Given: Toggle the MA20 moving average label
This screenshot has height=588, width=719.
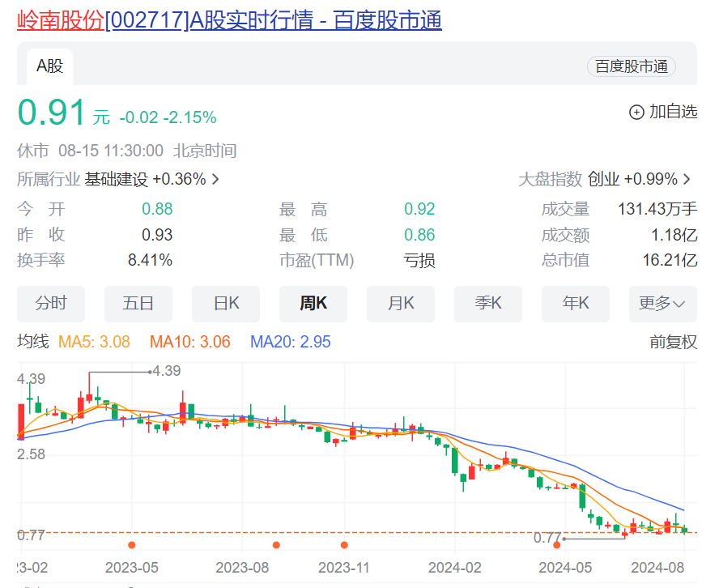Looking at the screenshot, I should tap(290, 342).
